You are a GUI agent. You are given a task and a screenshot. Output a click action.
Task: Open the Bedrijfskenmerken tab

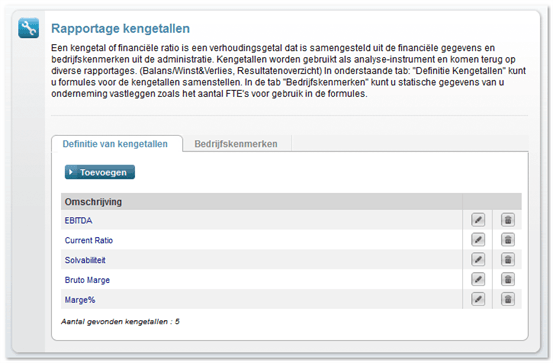point(236,144)
